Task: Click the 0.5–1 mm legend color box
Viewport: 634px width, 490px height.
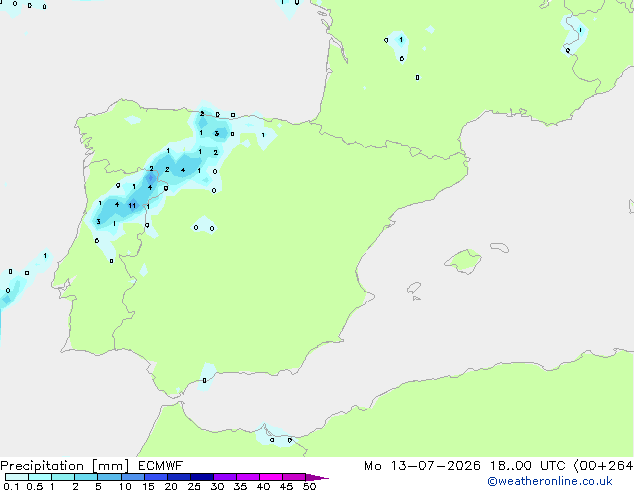Action: [40, 477]
